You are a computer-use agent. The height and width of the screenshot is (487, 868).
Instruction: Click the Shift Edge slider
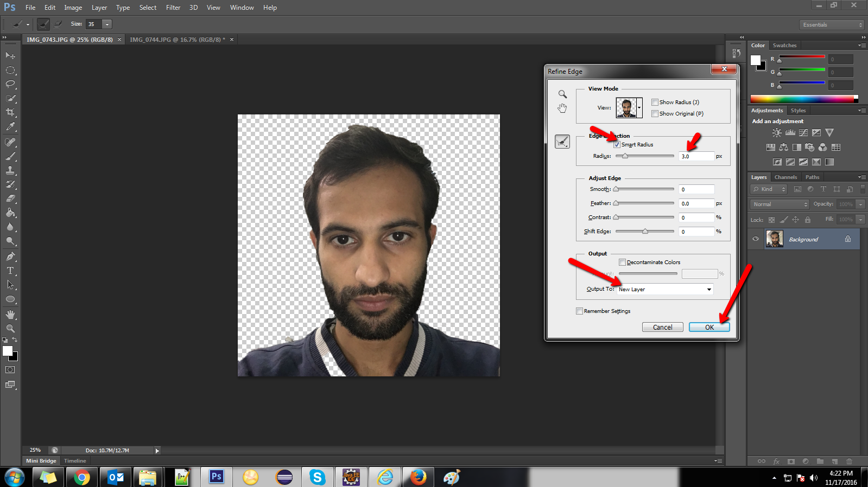click(x=645, y=232)
